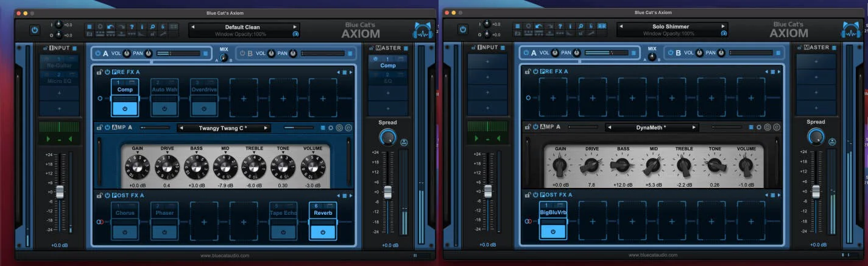
Task: Select previous amp model before Twangy Twang C
Action: tap(182, 128)
